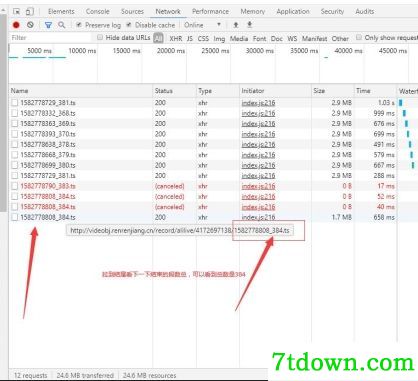Viewport: 418px width, 381px height.
Task: Toggle the Disable cache checkbox
Action: (129, 25)
